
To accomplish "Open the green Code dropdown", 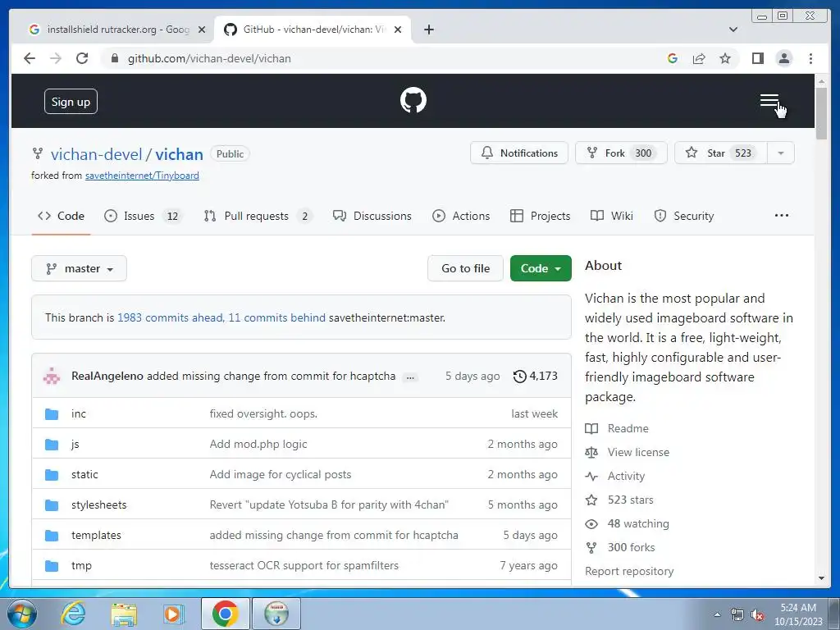I will pos(541,268).
